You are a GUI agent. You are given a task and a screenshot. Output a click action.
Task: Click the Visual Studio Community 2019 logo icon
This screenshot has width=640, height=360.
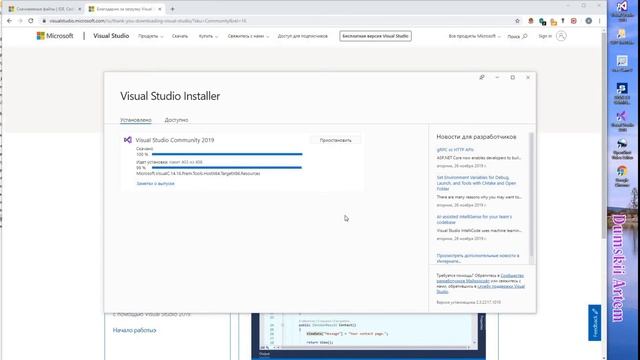pos(128,140)
